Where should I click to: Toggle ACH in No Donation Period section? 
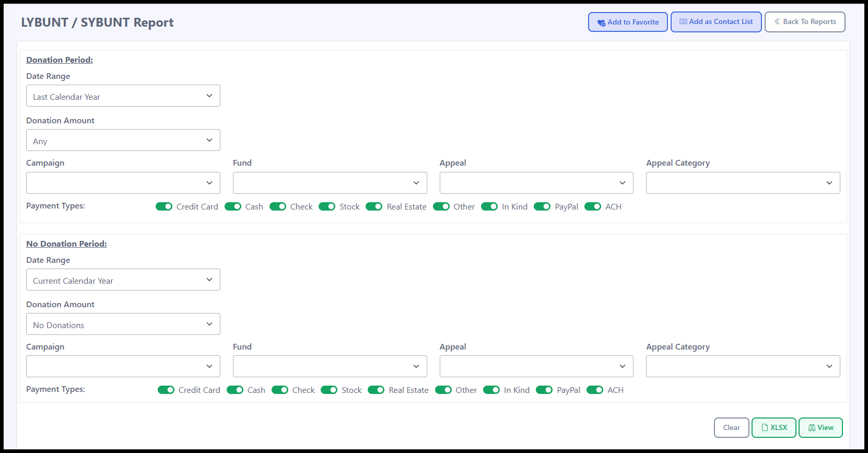pos(595,390)
